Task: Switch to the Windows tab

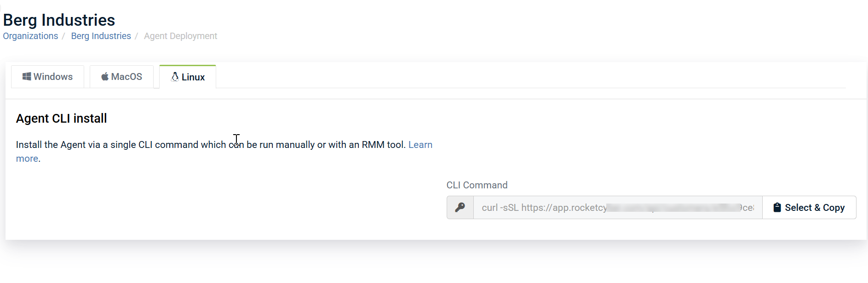Action: 48,77
